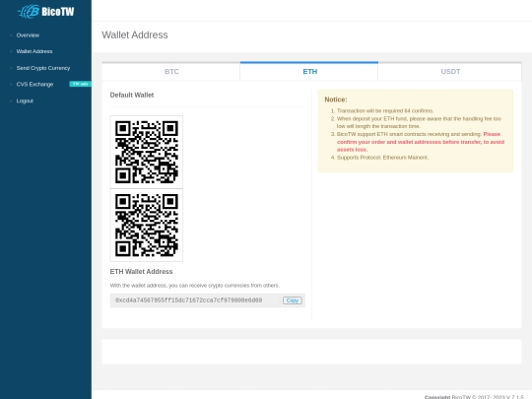532x399 pixels.
Task: Select the ETH wallet address field
Action: tap(196, 300)
